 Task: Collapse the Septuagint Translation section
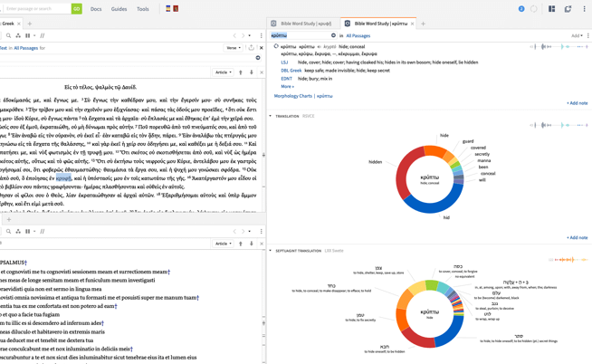coord(271,250)
